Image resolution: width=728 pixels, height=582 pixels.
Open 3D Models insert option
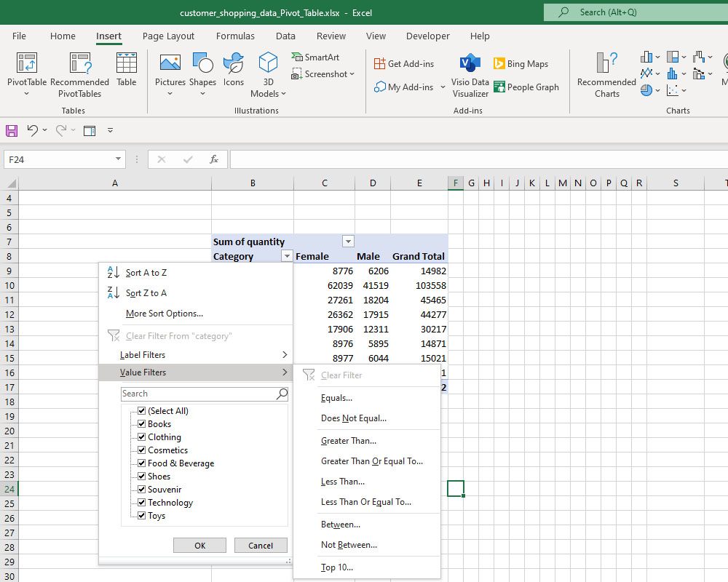click(268, 75)
